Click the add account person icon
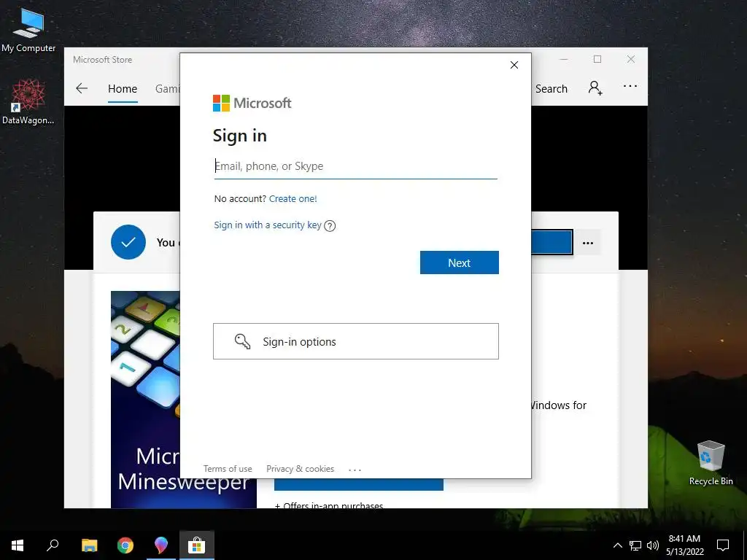The width and height of the screenshot is (747, 560). point(595,88)
